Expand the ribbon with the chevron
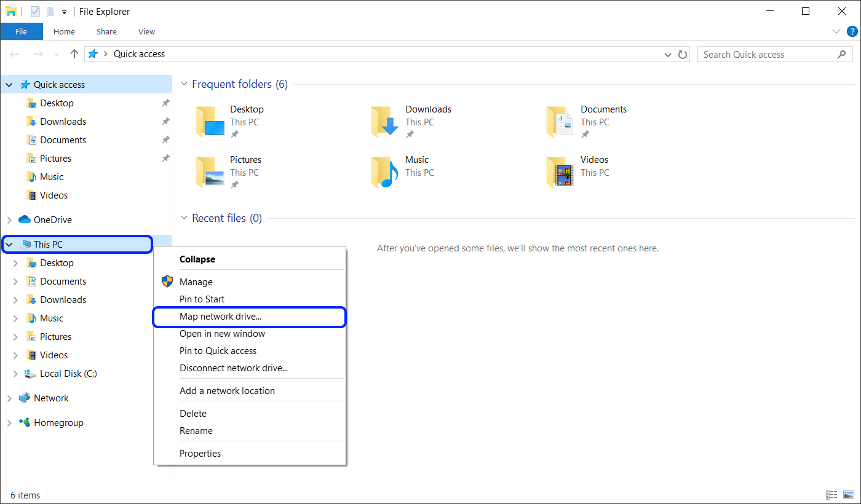The image size is (861, 504). (836, 31)
